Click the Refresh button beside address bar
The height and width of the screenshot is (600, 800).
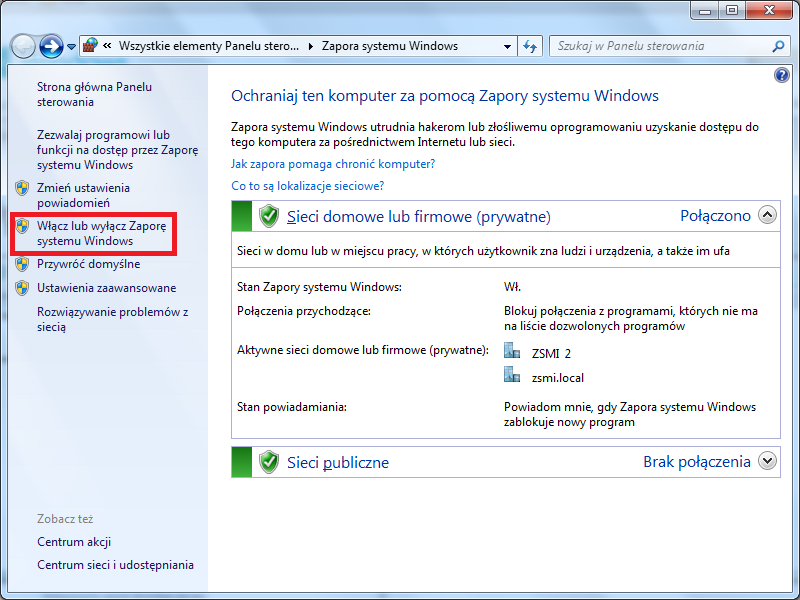(x=530, y=46)
